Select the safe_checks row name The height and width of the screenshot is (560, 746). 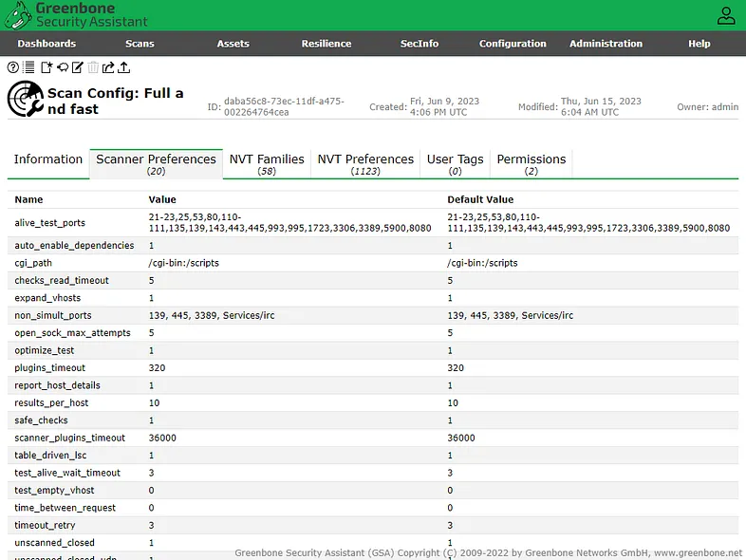click(x=41, y=420)
